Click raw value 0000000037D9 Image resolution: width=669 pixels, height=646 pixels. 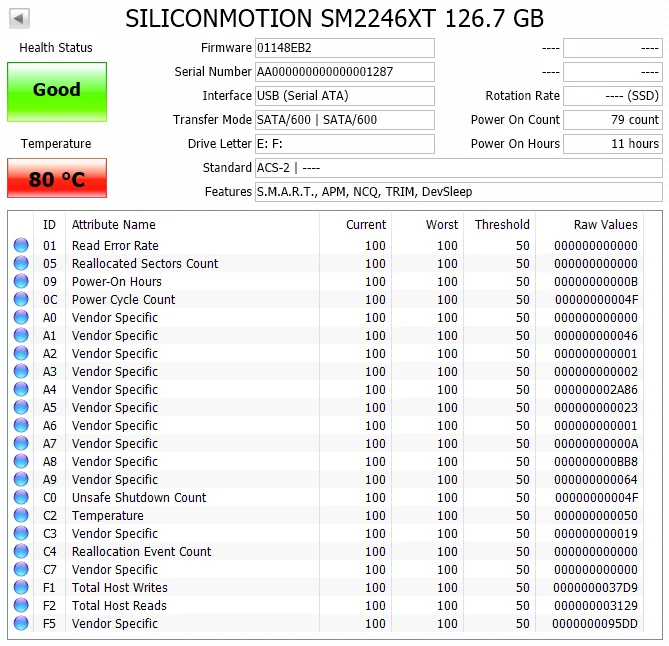click(595, 588)
